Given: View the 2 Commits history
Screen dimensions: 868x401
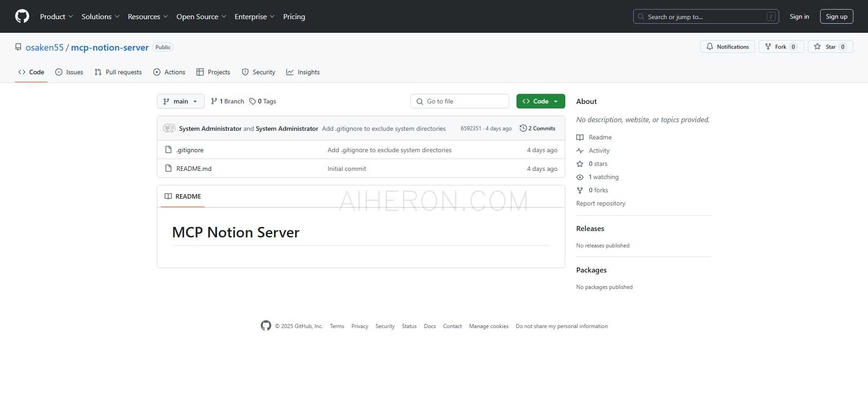Looking at the screenshot, I should click(537, 129).
